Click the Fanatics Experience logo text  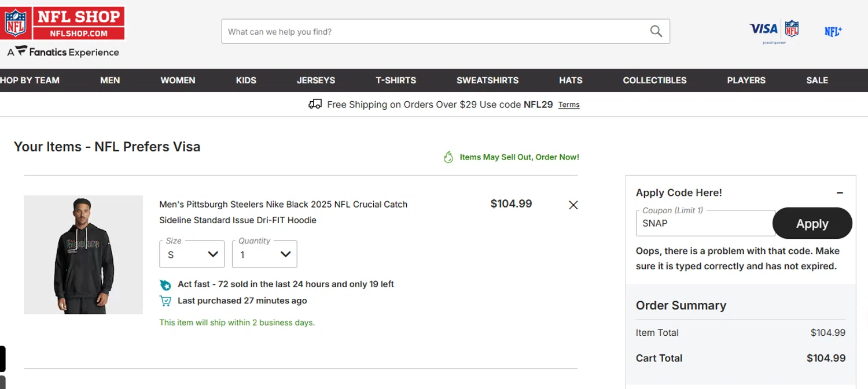(x=63, y=52)
